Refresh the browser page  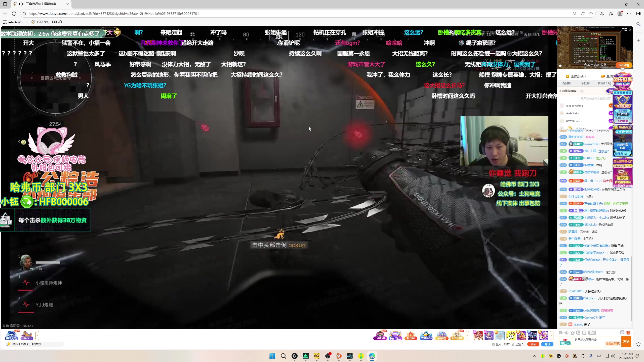(14, 14)
